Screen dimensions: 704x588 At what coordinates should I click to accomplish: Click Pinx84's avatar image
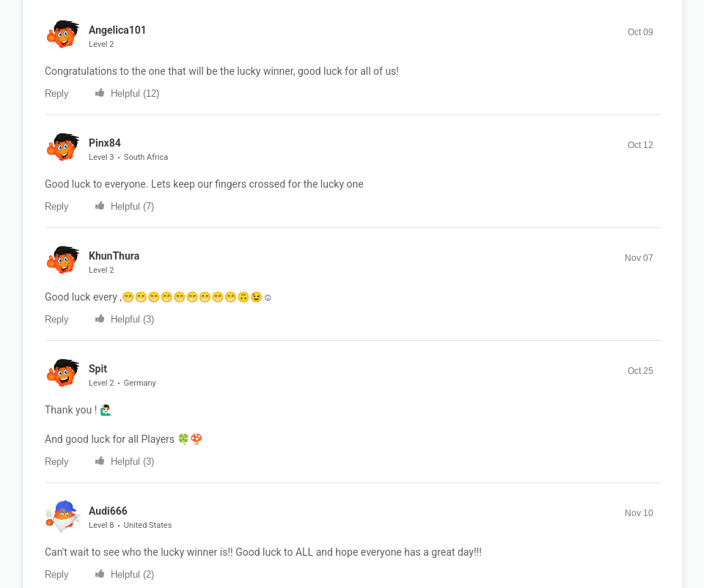63,147
